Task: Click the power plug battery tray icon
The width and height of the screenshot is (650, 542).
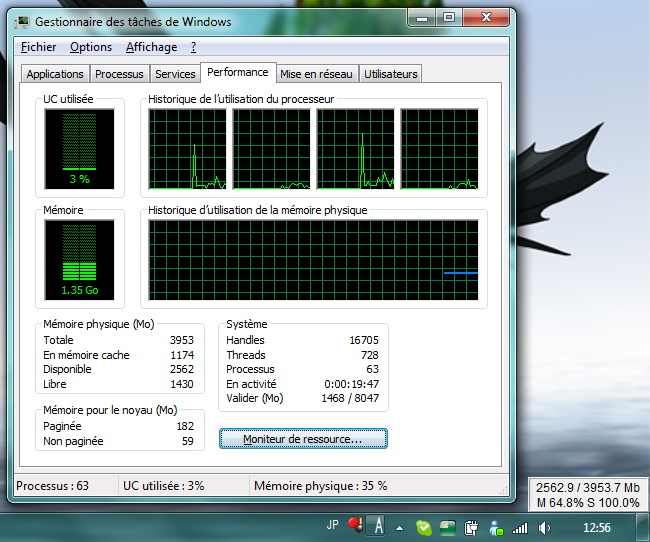Action: (471, 527)
